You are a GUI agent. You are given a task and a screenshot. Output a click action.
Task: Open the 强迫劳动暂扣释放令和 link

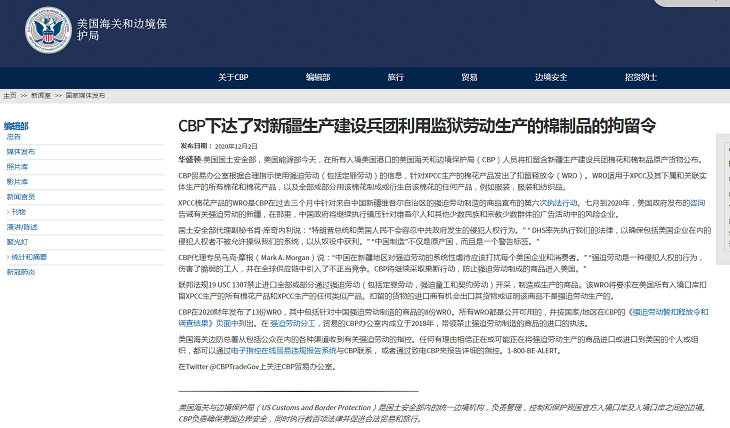[x=670, y=312]
